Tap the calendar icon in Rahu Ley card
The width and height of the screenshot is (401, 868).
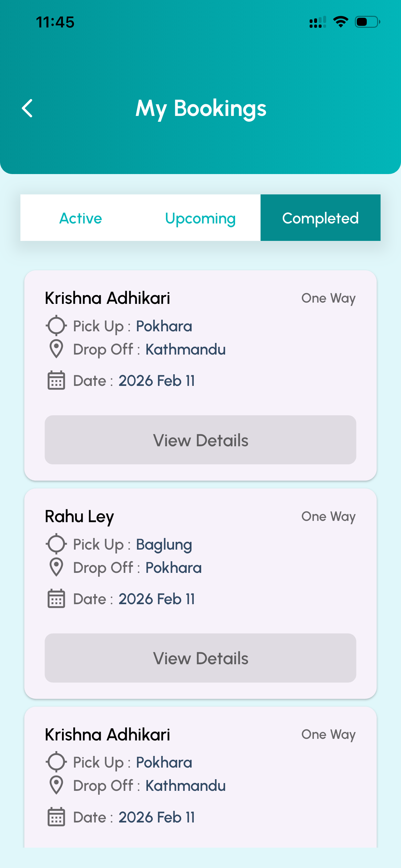[x=56, y=599]
